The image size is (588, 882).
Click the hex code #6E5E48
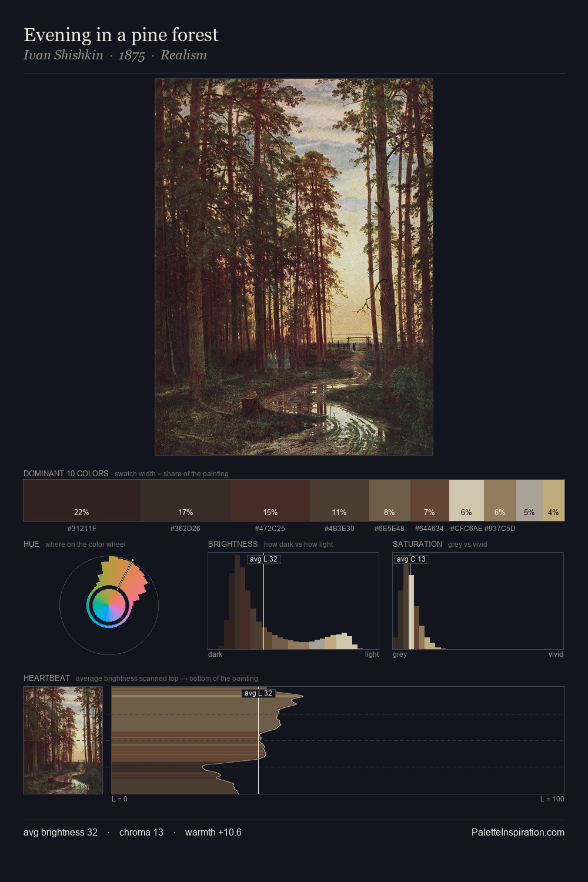coord(389,529)
